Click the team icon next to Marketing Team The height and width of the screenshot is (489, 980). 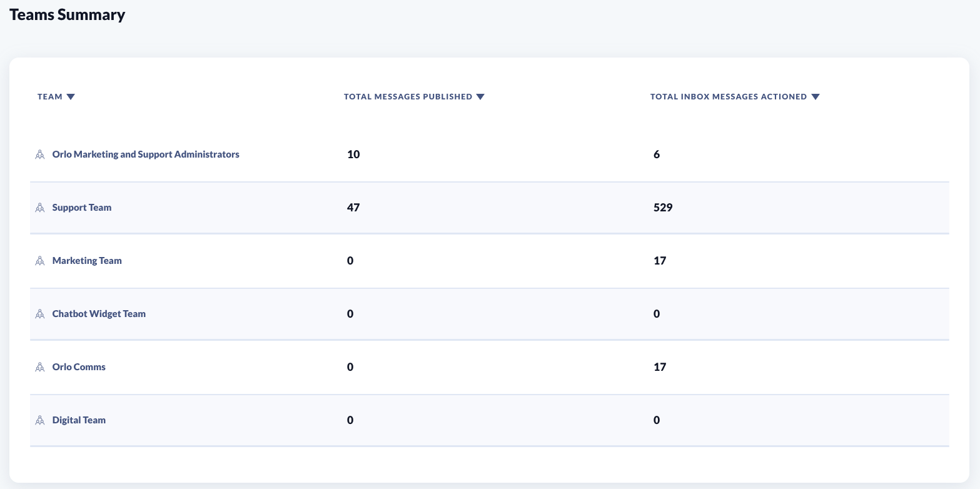tap(40, 261)
